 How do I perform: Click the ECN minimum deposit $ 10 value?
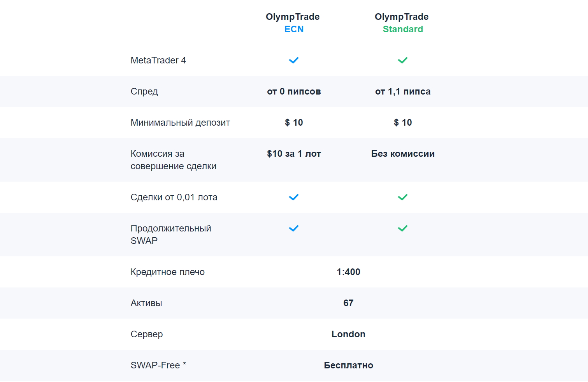coord(294,123)
